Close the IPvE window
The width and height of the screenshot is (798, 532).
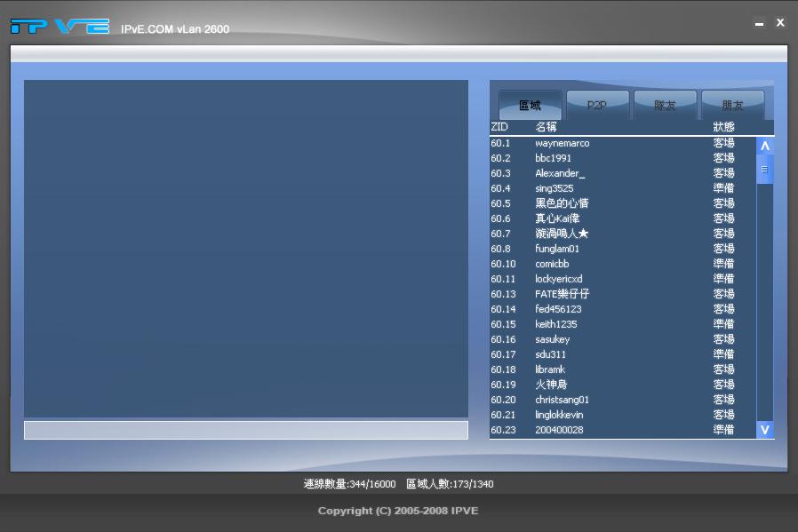coord(780,22)
